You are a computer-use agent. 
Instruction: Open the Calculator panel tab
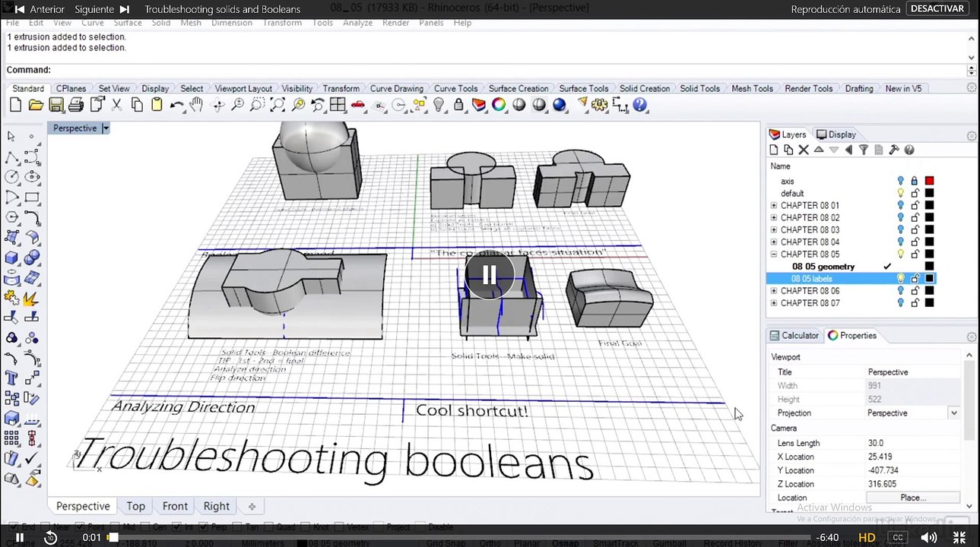(x=794, y=336)
